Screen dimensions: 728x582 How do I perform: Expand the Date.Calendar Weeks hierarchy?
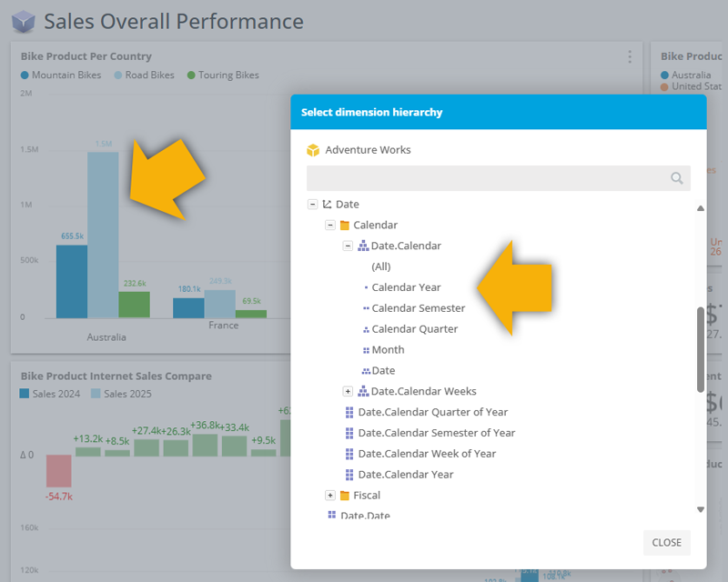(348, 391)
